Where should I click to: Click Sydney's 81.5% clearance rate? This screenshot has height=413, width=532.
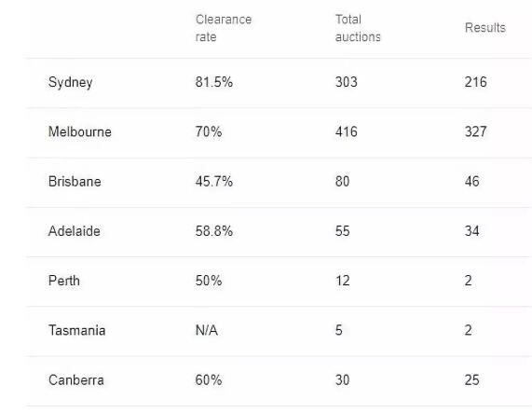214,82
